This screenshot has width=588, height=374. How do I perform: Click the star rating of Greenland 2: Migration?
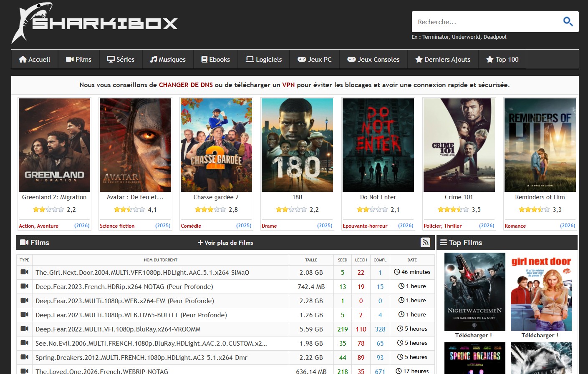tap(48, 210)
